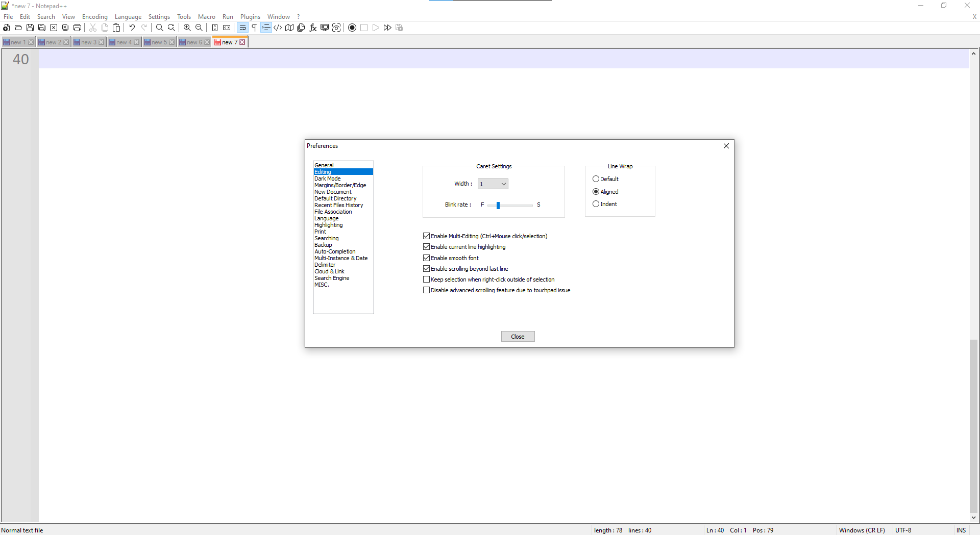The width and height of the screenshot is (980, 535).
Task: Click the Close button in Preferences
Action: (x=518, y=336)
